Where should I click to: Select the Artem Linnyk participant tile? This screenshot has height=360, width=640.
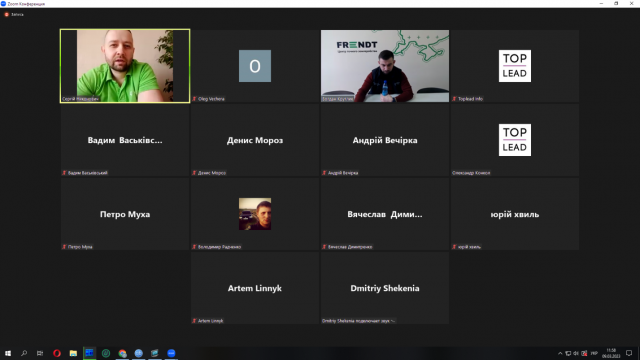pos(255,288)
